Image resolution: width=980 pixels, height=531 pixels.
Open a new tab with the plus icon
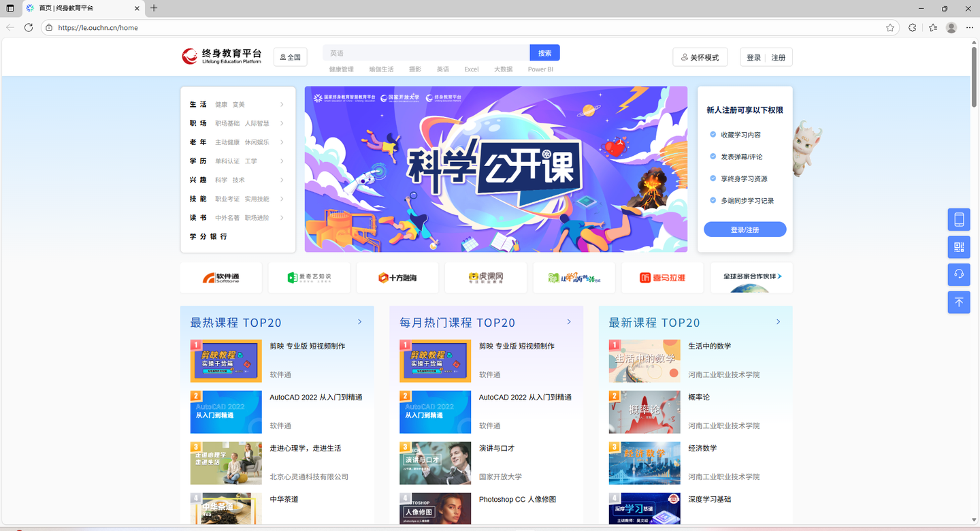pos(154,8)
